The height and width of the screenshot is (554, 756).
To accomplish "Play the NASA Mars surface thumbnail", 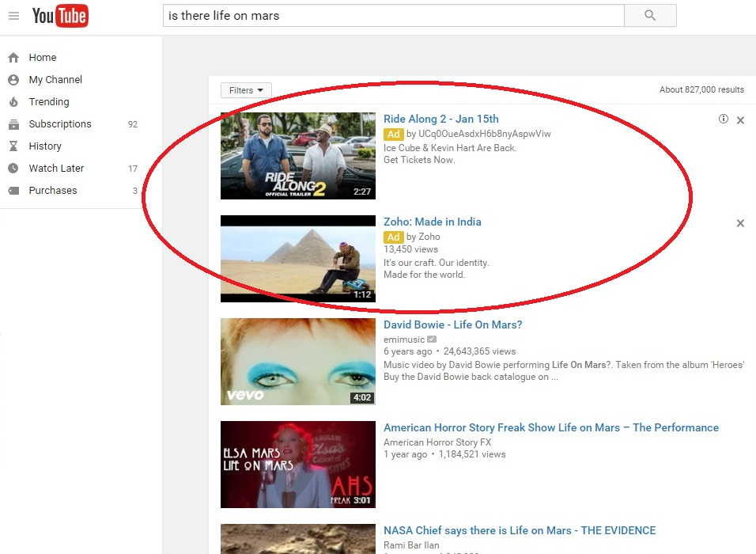I will (298, 539).
